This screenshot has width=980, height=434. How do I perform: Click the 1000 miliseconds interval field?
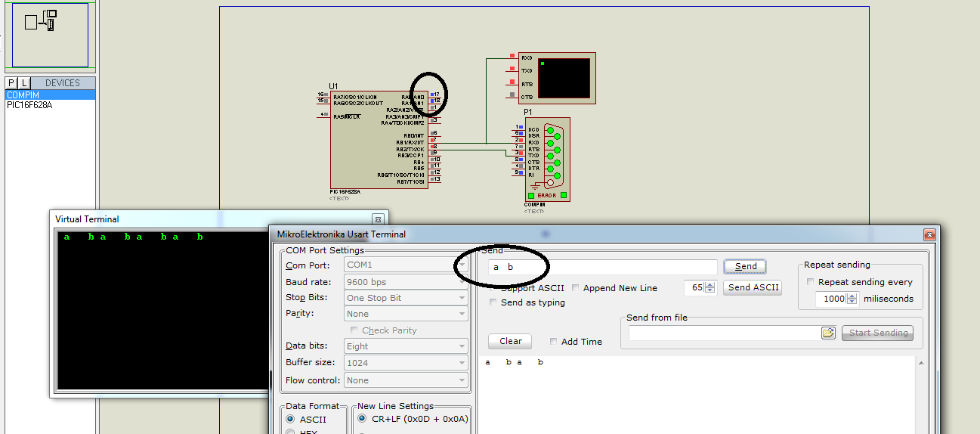[x=832, y=299]
